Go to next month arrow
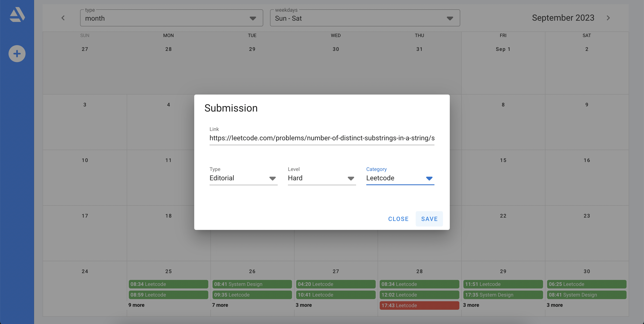This screenshot has width=644, height=324. pyautogui.click(x=608, y=18)
